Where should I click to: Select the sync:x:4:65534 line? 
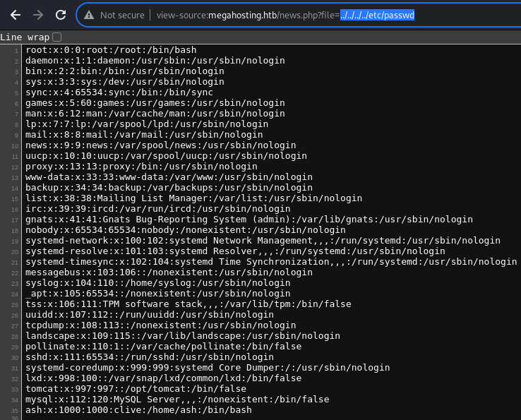(119, 92)
